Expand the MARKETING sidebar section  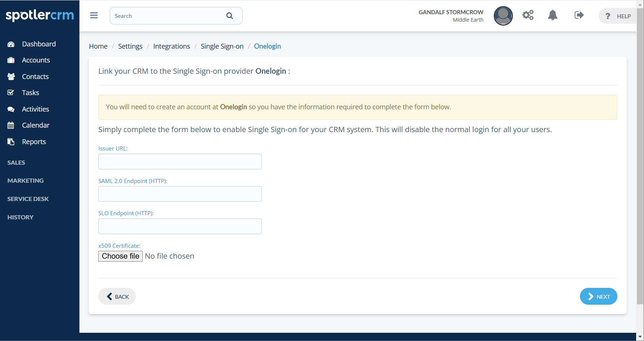(x=25, y=181)
